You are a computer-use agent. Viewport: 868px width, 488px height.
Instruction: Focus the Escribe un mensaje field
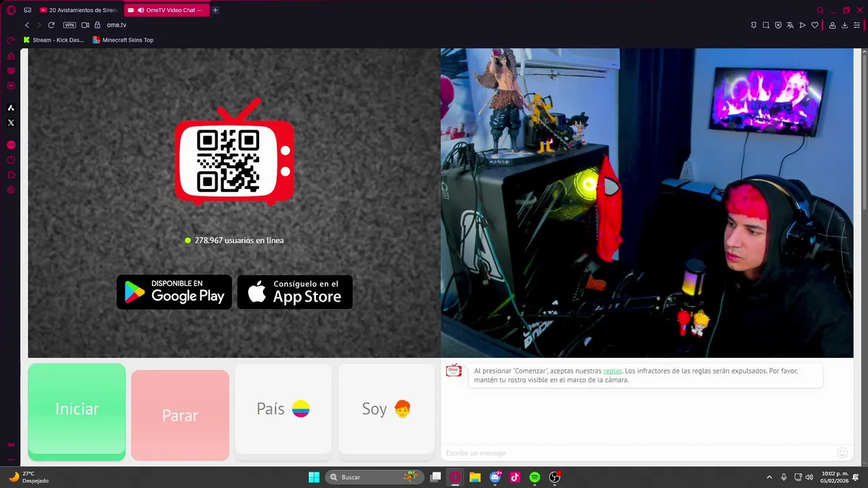pyautogui.click(x=637, y=453)
